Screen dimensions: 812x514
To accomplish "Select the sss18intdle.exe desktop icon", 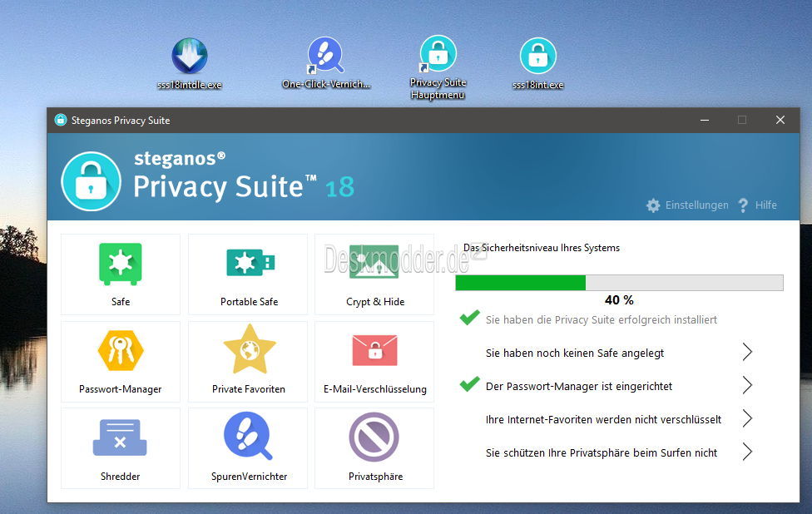I will pos(190,64).
